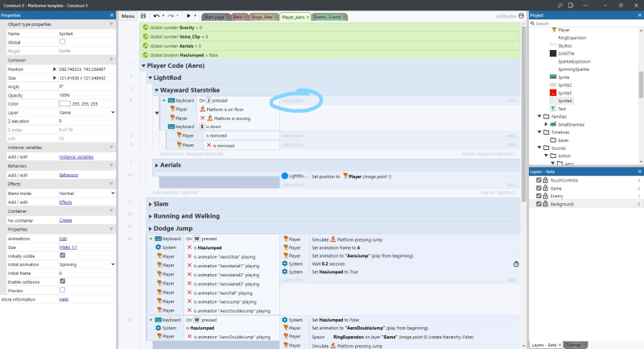Click the lock icon of Game layer
644x349 pixels.
tap(546, 188)
